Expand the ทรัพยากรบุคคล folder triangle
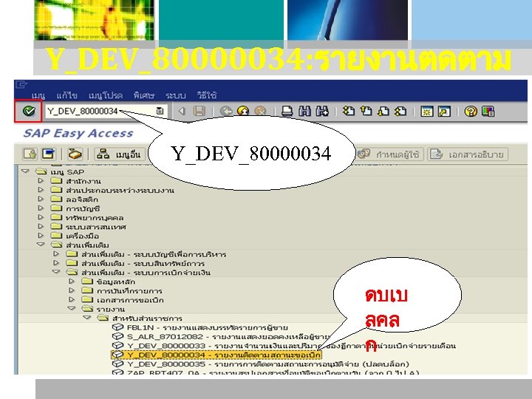The height and width of the screenshot is (399, 532). (41, 217)
